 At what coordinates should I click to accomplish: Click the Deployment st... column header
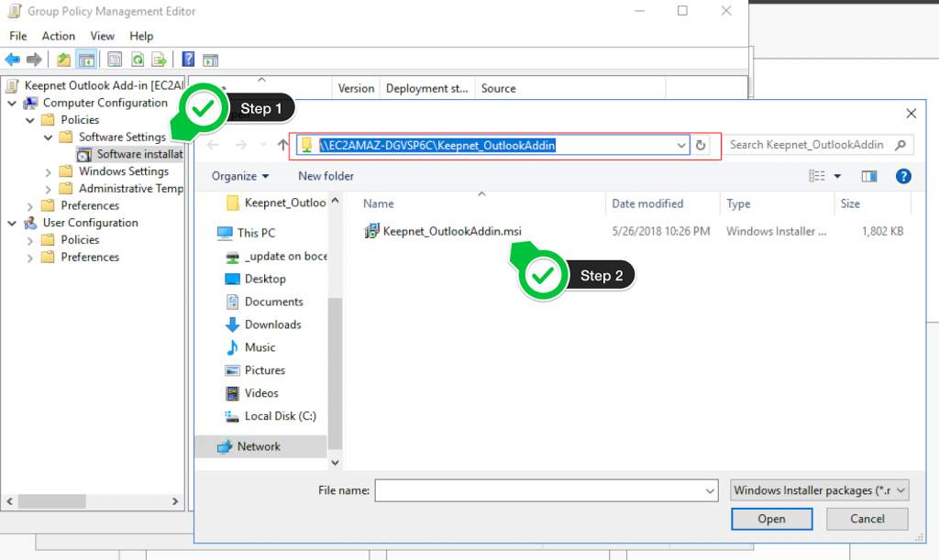427,89
